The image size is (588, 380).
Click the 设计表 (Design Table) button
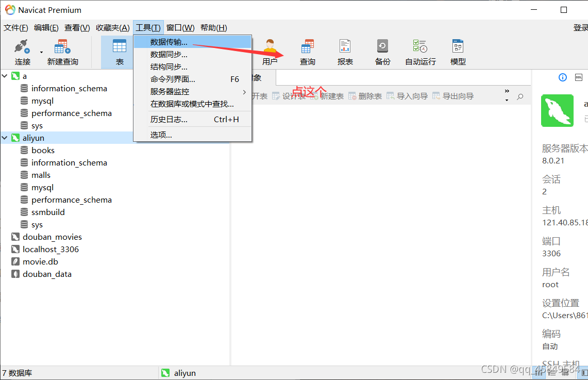[x=289, y=96]
